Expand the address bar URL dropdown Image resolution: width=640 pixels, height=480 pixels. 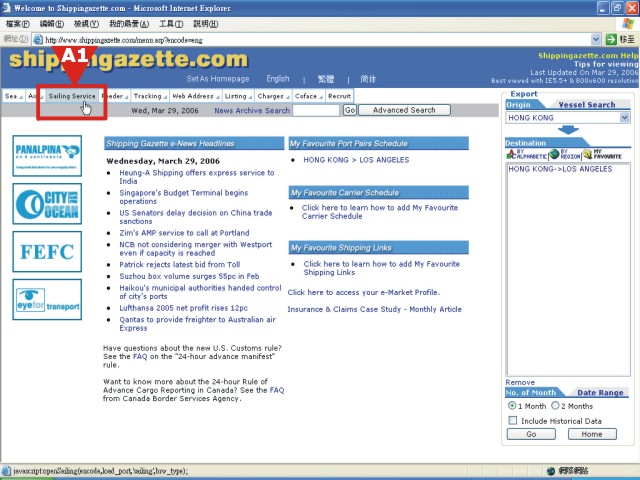pyautogui.click(x=596, y=39)
